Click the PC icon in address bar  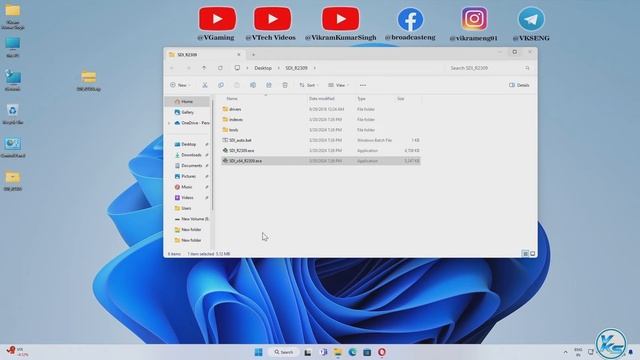point(237,68)
